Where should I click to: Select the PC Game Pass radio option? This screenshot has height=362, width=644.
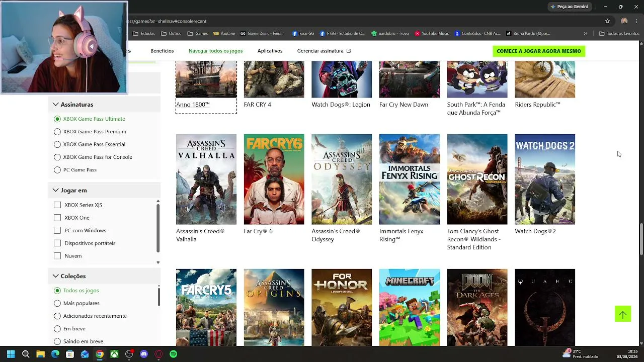point(57,170)
